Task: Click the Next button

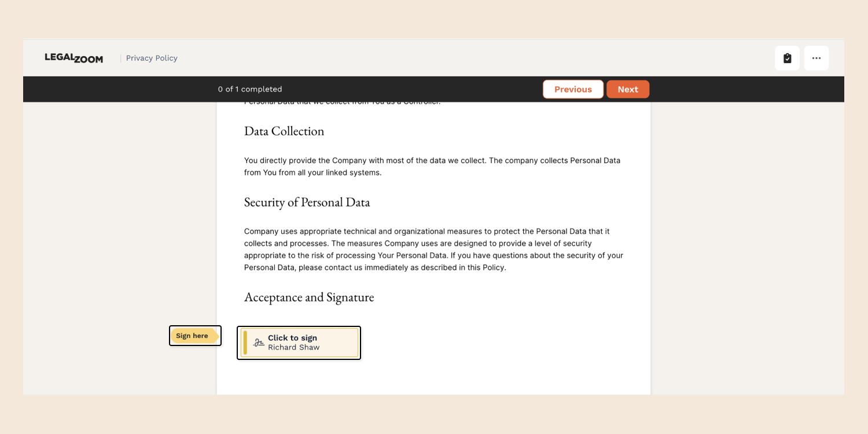Action: tap(628, 89)
